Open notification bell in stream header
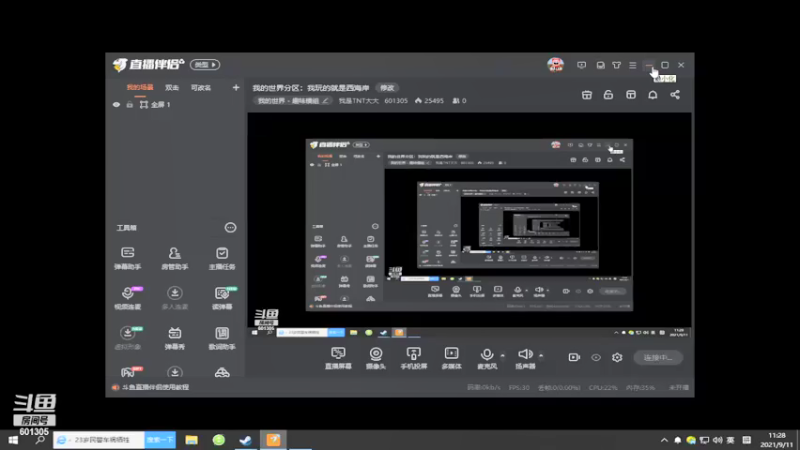 point(653,95)
